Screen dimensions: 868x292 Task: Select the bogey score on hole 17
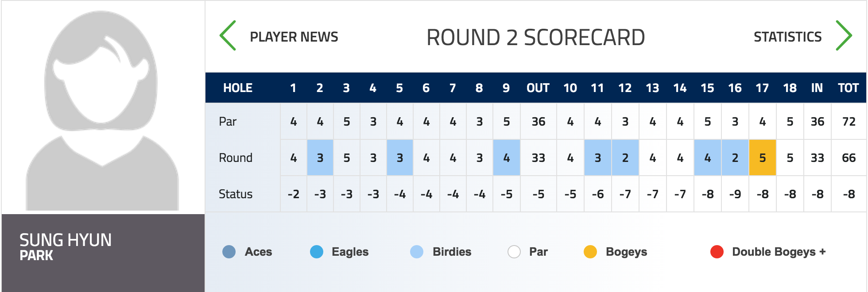coord(762,158)
